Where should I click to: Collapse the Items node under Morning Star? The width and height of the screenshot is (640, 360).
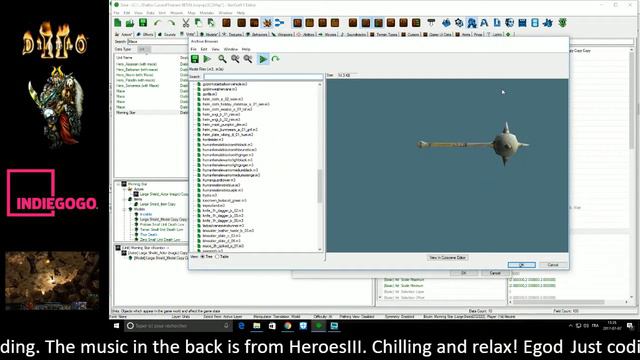[x=124, y=199]
